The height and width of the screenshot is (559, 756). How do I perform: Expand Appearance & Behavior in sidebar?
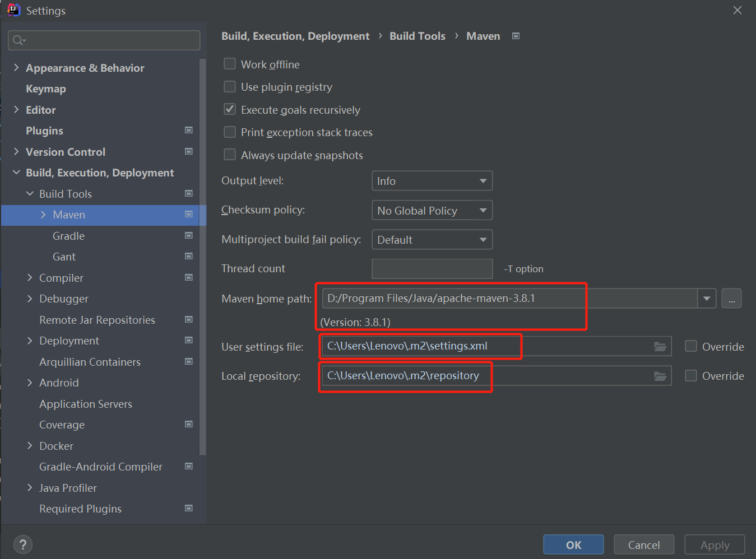pyautogui.click(x=16, y=67)
